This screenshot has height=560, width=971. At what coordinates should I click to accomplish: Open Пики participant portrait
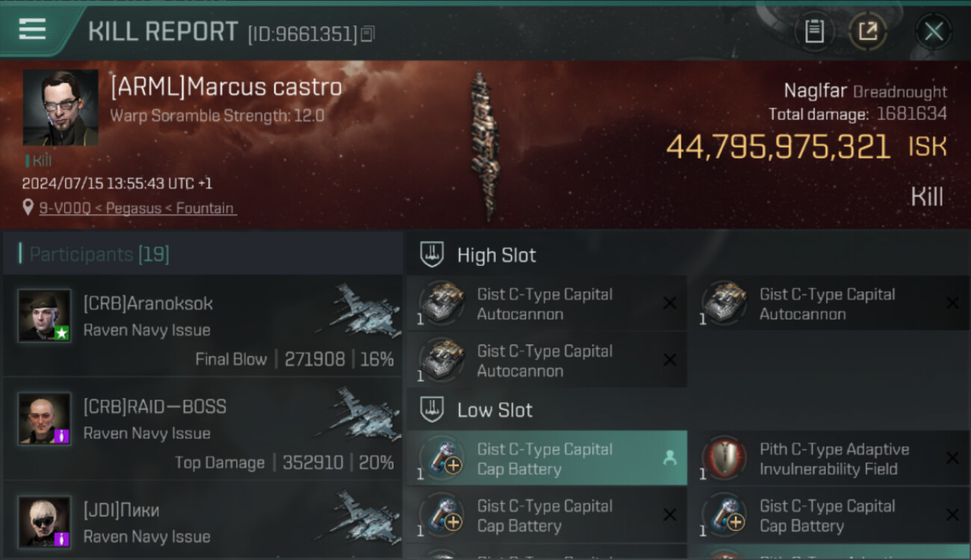click(x=45, y=522)
